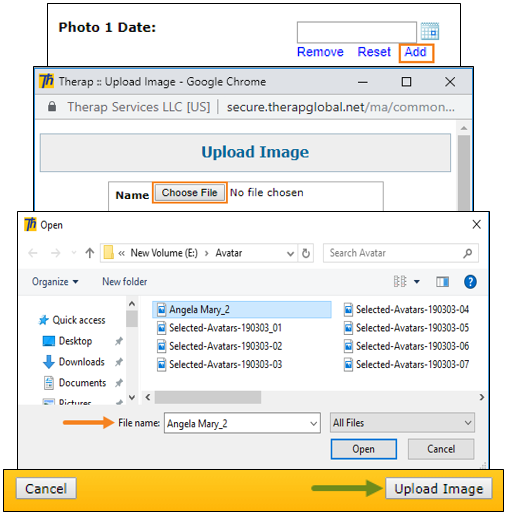This screenshot has height=517, width=508.
Task: Click the Upload Image button
Action: tap(439, 489)
